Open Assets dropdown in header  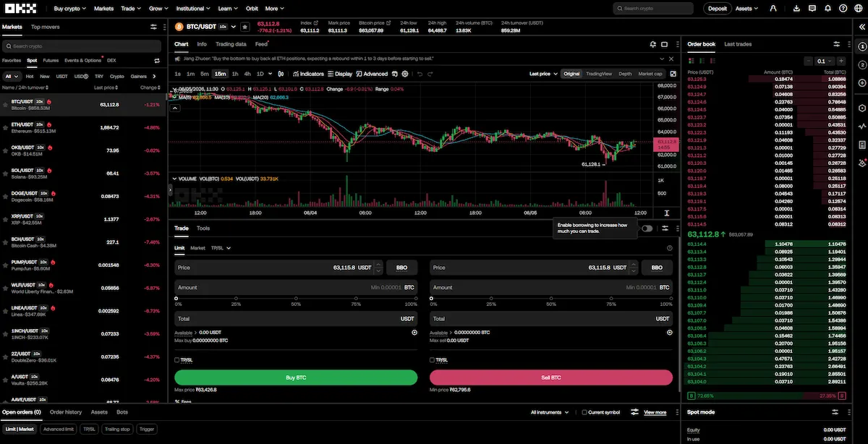746,9
